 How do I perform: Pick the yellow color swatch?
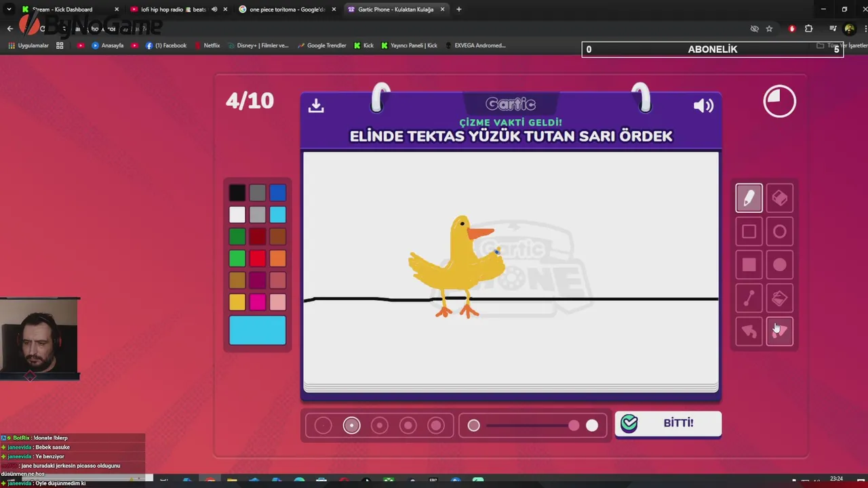(x=237, y=302)
